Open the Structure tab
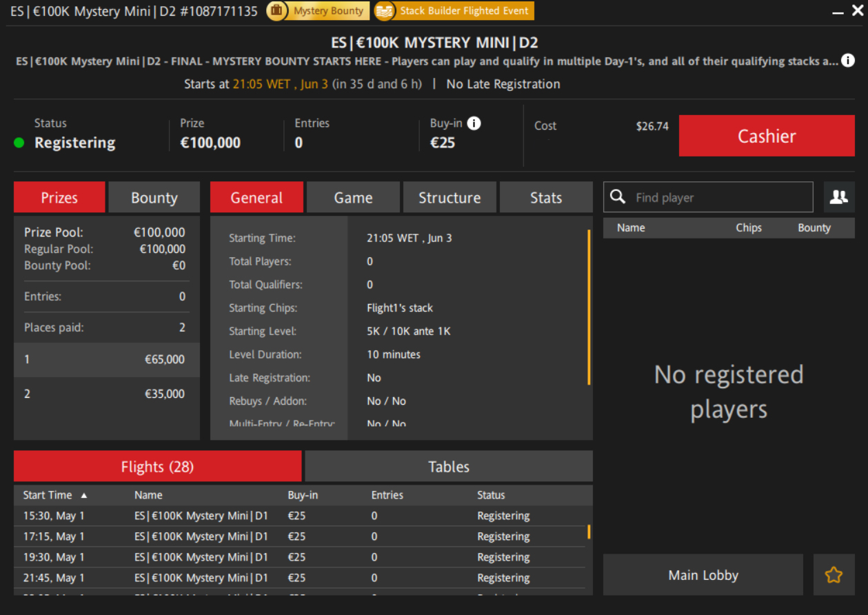This screenshot has width=868, height=615. 450,198
